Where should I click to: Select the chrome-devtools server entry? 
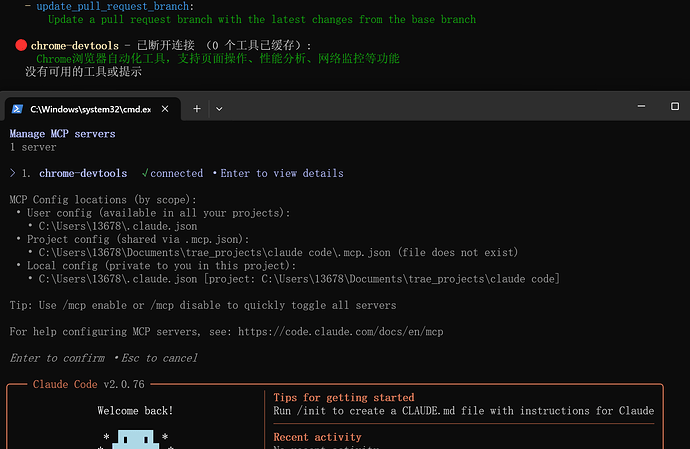[x=83, y=173]
